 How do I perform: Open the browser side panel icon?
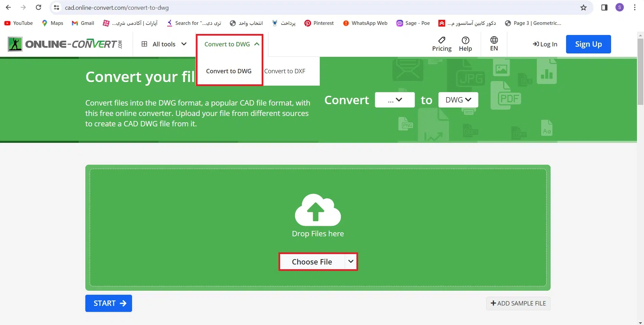pos(604,8)
